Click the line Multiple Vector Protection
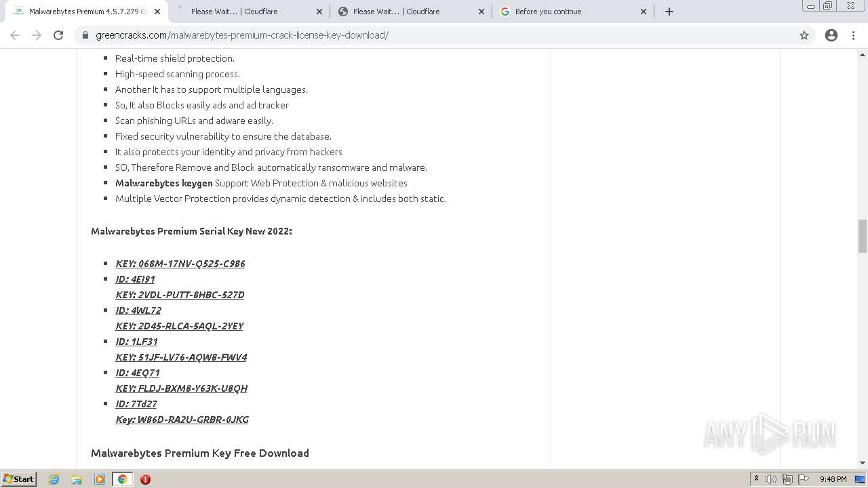Screen dimensions: 868x488 [281, 199]
